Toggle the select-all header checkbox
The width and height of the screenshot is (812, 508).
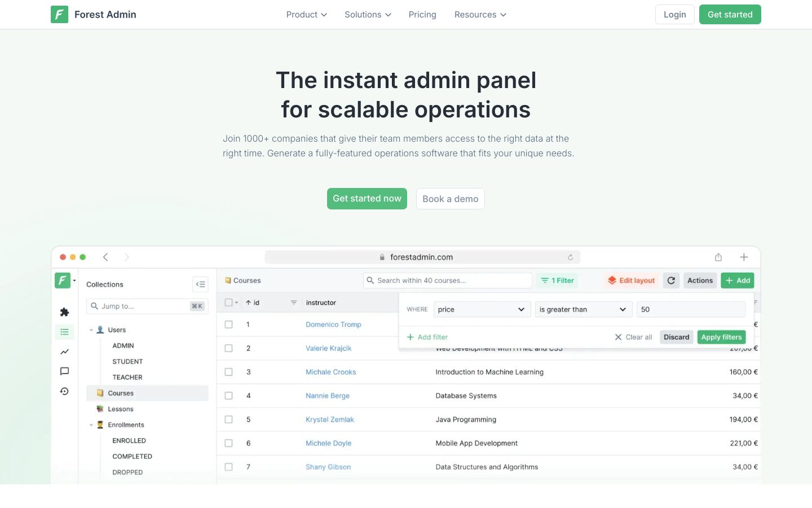click(228, 303)
